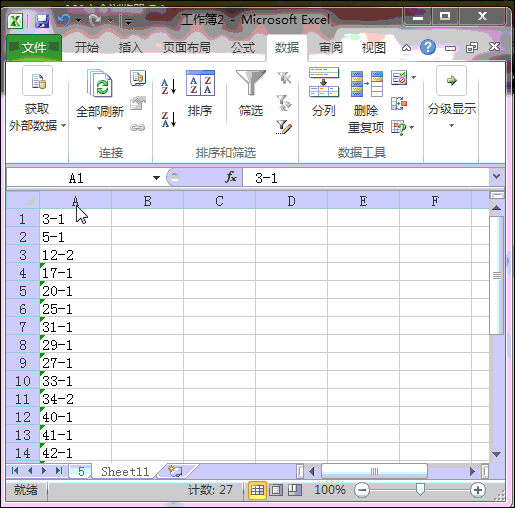
Task: Select sheet tab 5
Action: (81, 471)
